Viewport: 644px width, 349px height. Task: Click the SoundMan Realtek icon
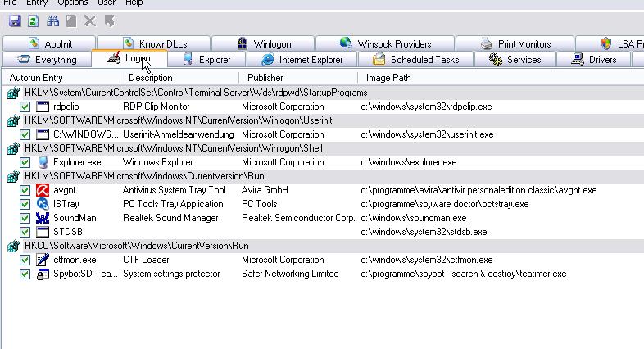[43, 218]
